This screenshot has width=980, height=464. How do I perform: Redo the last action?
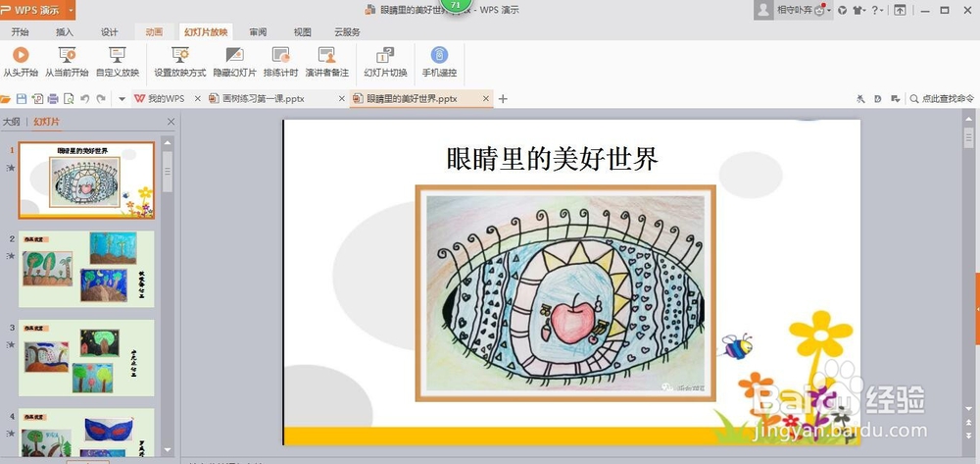coord(100,99)
